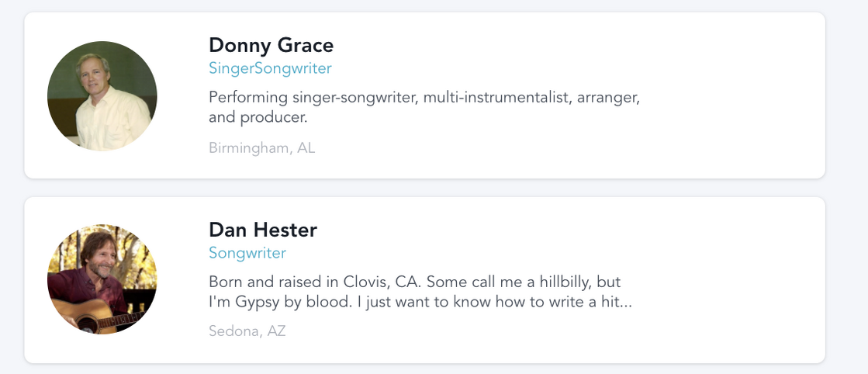Click the Birmingham, AL location text
868x374 pixels.
pyautogui.click(x=261, y=147)
